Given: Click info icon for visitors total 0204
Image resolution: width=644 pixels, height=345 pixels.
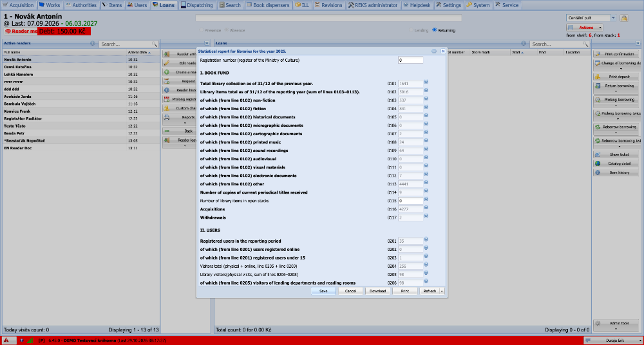Looking at the screenshot, I should [x=426, y=265].
